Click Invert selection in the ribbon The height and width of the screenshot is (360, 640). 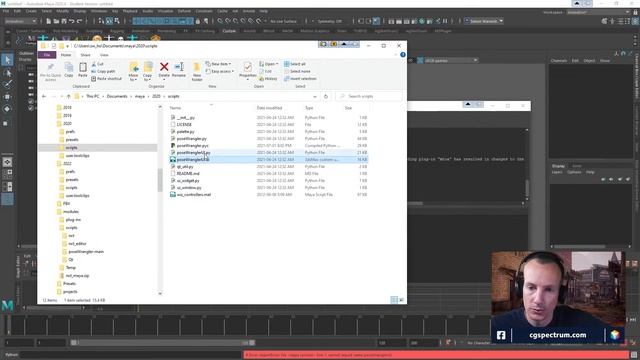coord(300,79)
